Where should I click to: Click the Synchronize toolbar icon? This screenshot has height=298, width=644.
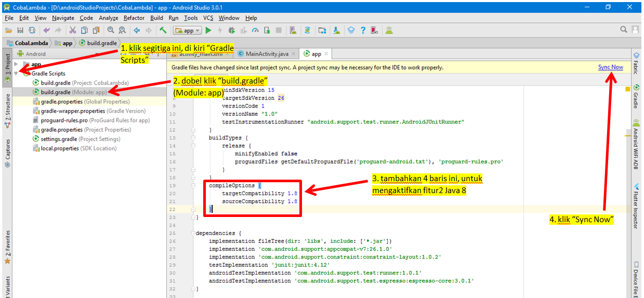click(32, 31)
